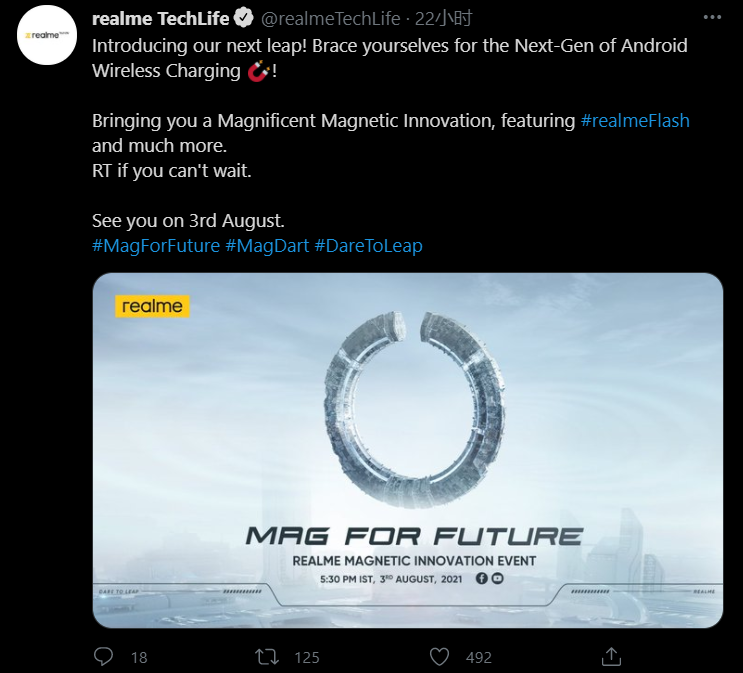743x673 pixels.
Task: Open the share menu icon
Action: (612, 656)
